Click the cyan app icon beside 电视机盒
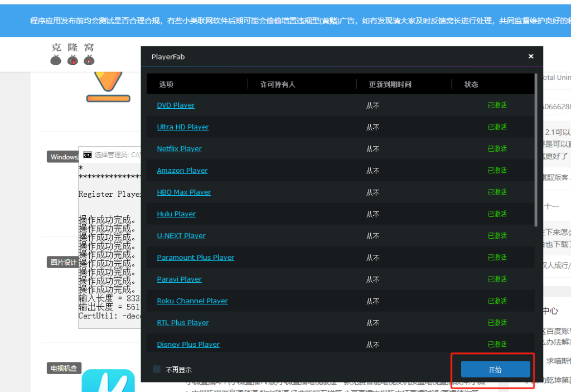This screenshot has width=571, height=392. [108, 381]
